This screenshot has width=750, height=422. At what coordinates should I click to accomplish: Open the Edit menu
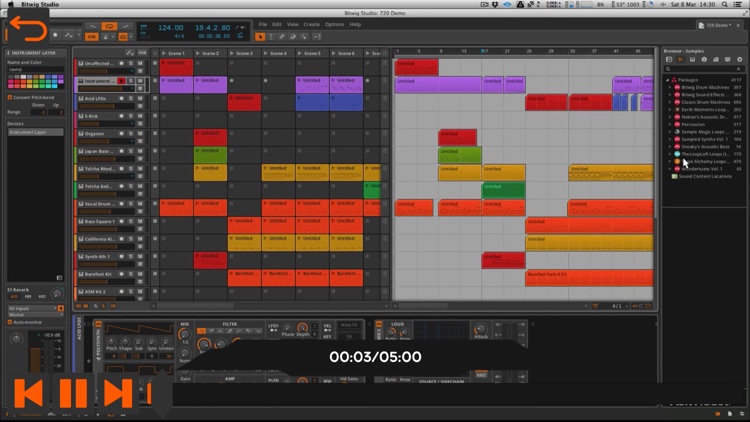(x=277, y=24)
